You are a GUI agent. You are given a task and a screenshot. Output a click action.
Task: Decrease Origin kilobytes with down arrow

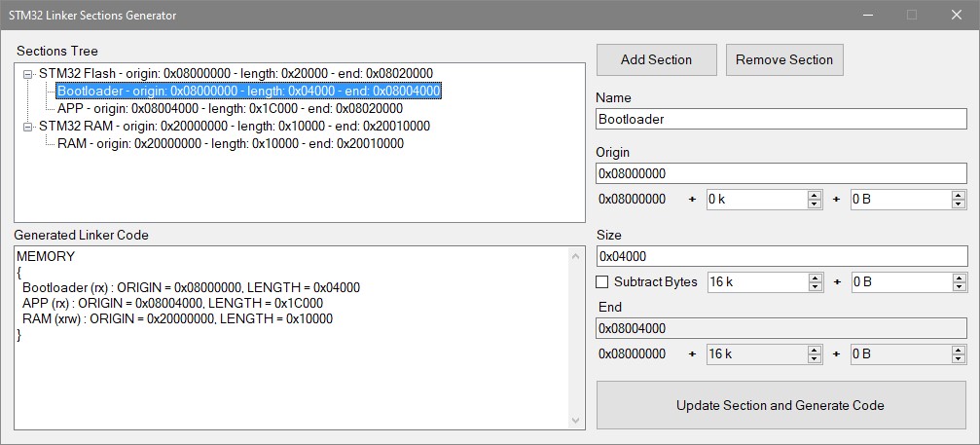coord(815,204)
